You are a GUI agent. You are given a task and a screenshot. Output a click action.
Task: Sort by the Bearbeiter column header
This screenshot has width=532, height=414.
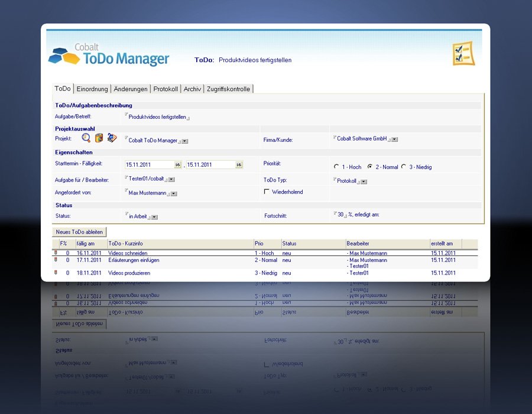(358, 243)
